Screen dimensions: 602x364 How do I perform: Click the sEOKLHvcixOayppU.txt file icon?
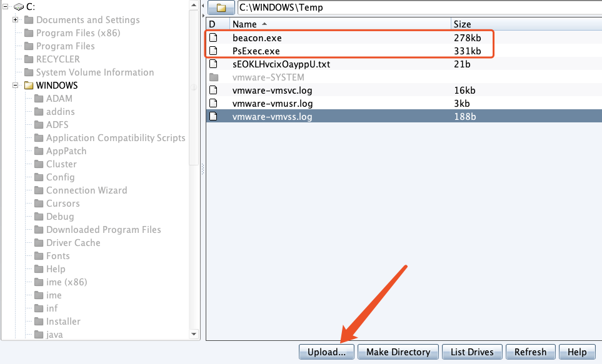(x=213, y=64)
